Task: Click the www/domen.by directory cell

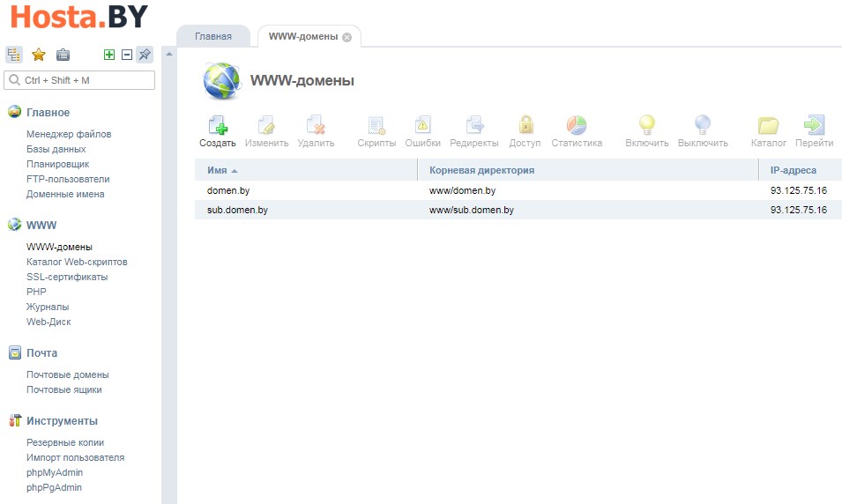Action: coord(462,190)
